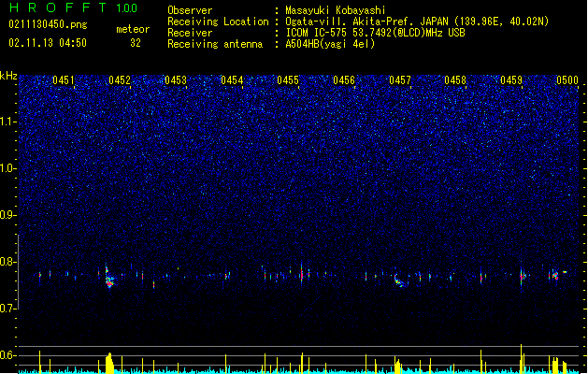
Task: Click the 0457 time marker
Action: [400, 80]
